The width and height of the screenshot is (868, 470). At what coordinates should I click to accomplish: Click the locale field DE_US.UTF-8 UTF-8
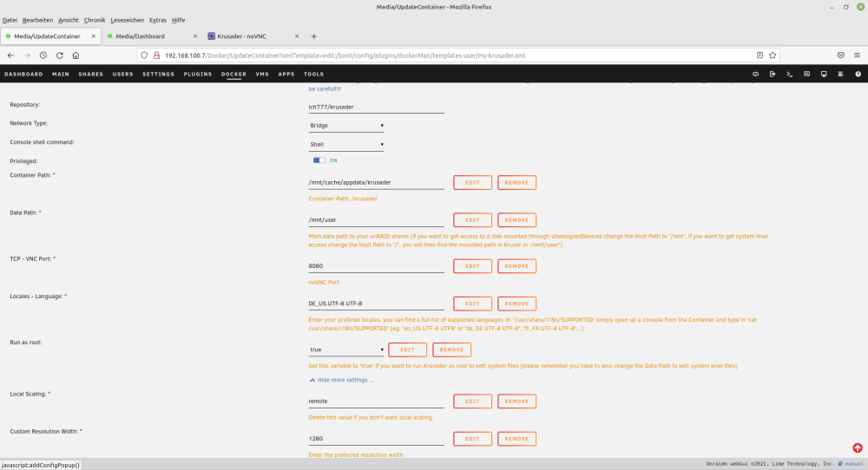point(376,304)
